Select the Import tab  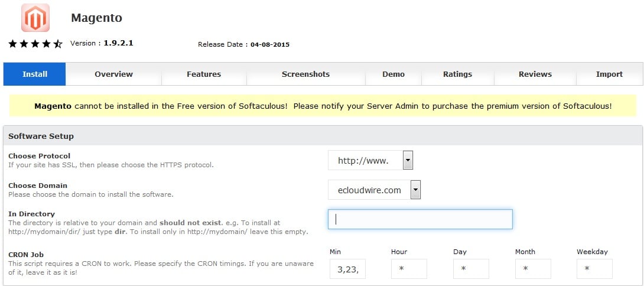tap(610, 74)
